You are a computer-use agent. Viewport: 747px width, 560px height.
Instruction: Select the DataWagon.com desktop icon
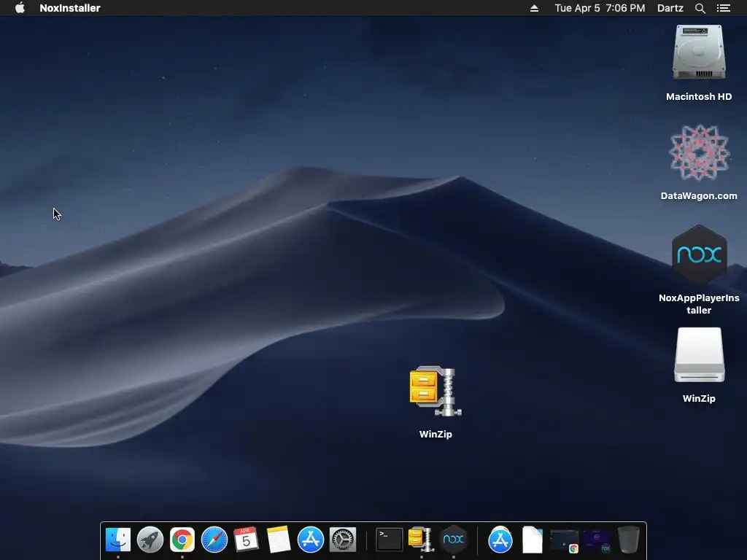tap(699, 152)
